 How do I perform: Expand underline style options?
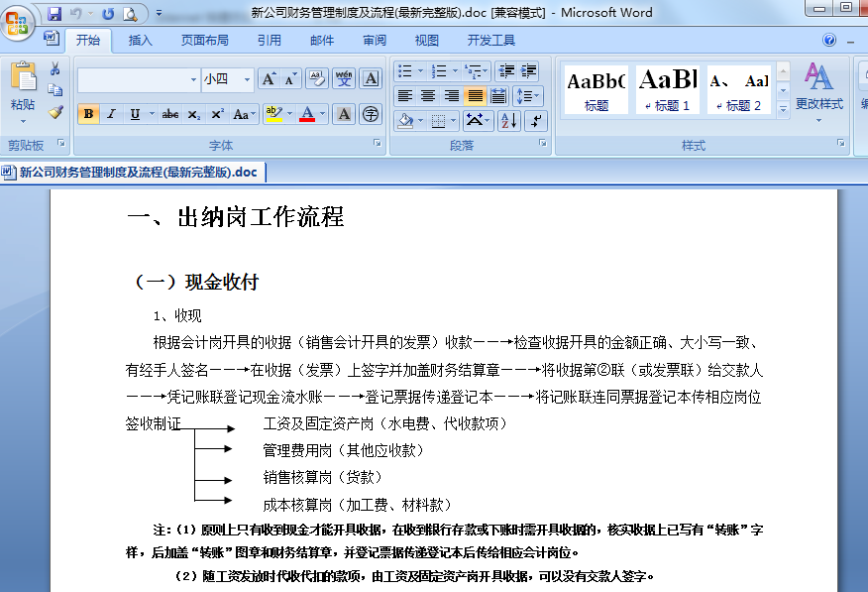152,114
